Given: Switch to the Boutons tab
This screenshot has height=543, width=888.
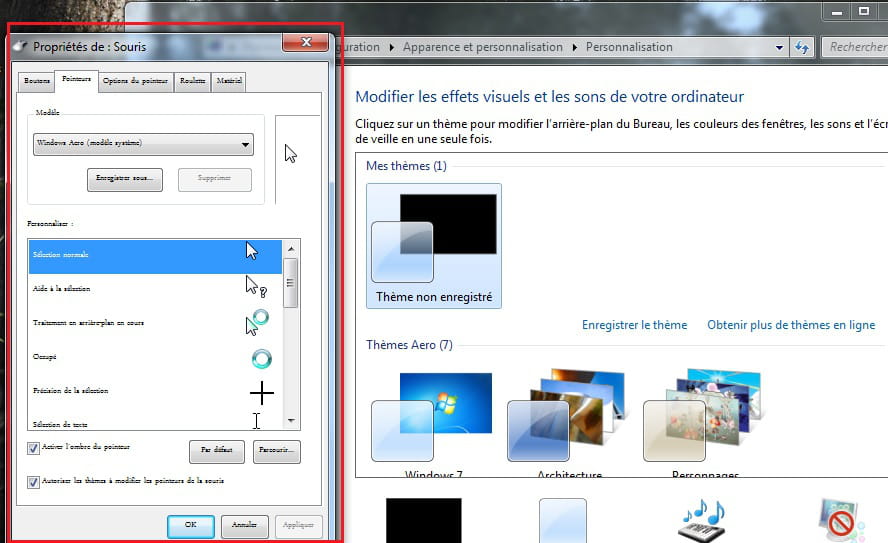Looking at the screenshot, I should [37, 81].
